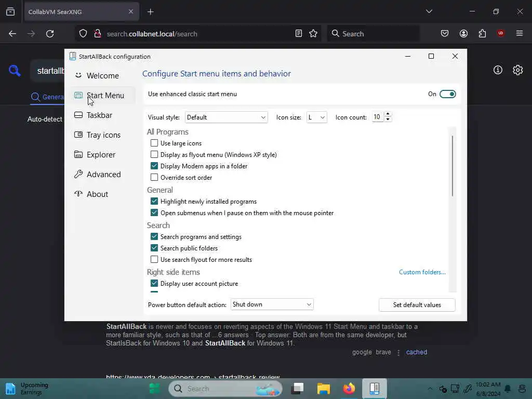Open Task View on taskbar
This screenshot has width=532, height=399.
pyautogui.click(x=298, y=389)
